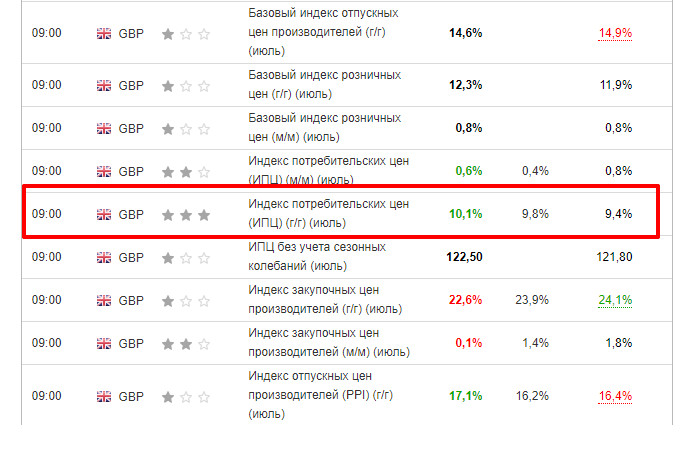Image resolution: width=681 pixels, height=449 pixels.
Task: Open Индекс потребительских цен (ИПЦ) (г/г) event
Action: pyautogui.click(x=327, y=214)
